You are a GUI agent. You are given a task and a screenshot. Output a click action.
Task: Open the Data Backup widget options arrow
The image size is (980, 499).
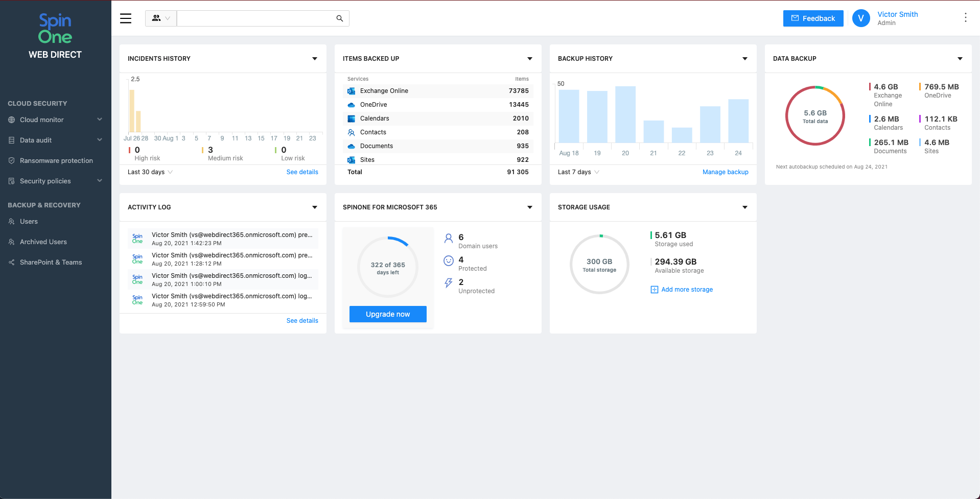pyautogui.click(x=960, y=59)
